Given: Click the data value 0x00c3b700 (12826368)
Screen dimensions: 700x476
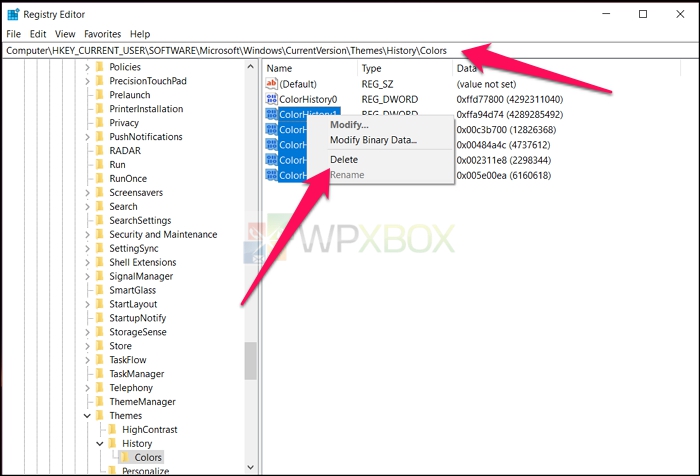Looking at the screenshot, I should (506, 129).
